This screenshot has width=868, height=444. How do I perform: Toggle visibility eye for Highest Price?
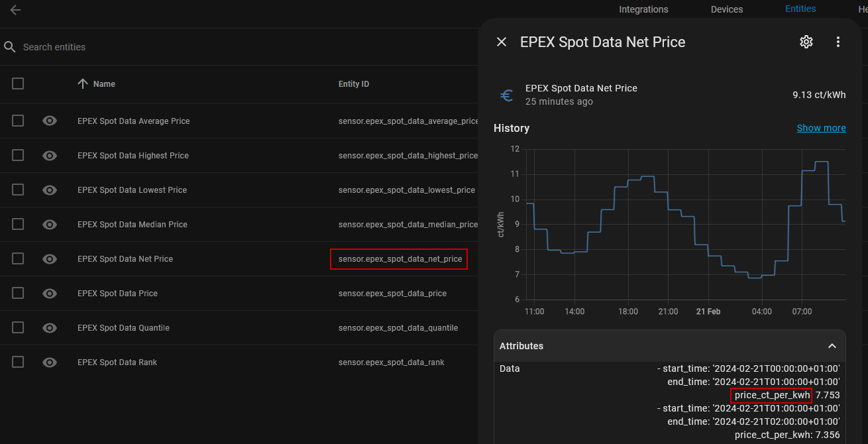(50, 155)
